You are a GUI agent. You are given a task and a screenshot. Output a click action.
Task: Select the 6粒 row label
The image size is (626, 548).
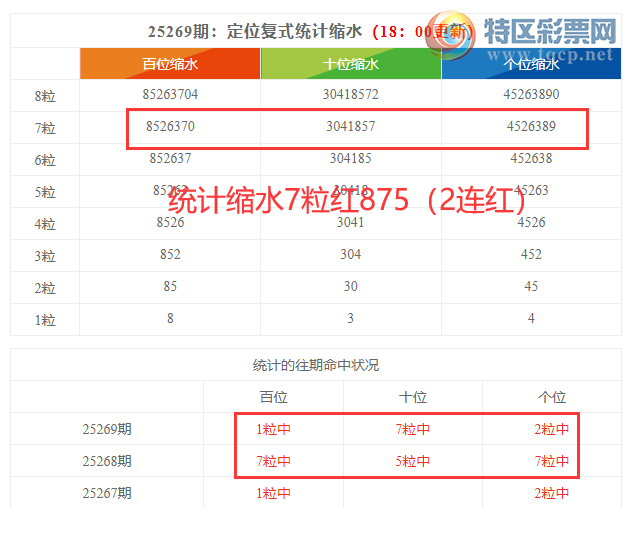pos(45,160)
